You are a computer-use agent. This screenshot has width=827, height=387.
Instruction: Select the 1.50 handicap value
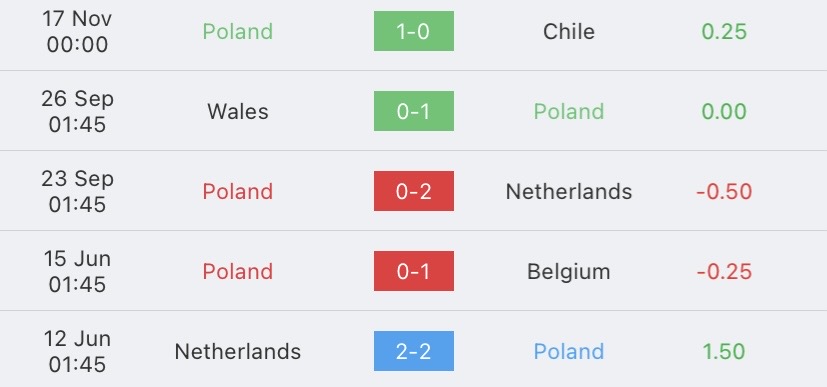tap(724, 352)
